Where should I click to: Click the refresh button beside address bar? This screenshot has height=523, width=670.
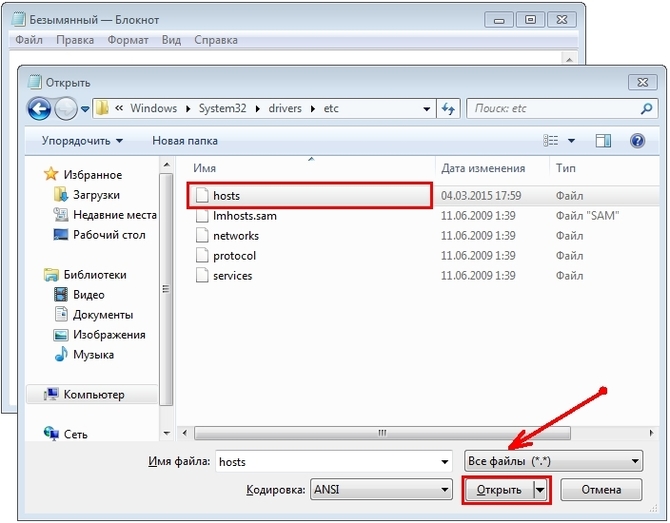[449, 108]
